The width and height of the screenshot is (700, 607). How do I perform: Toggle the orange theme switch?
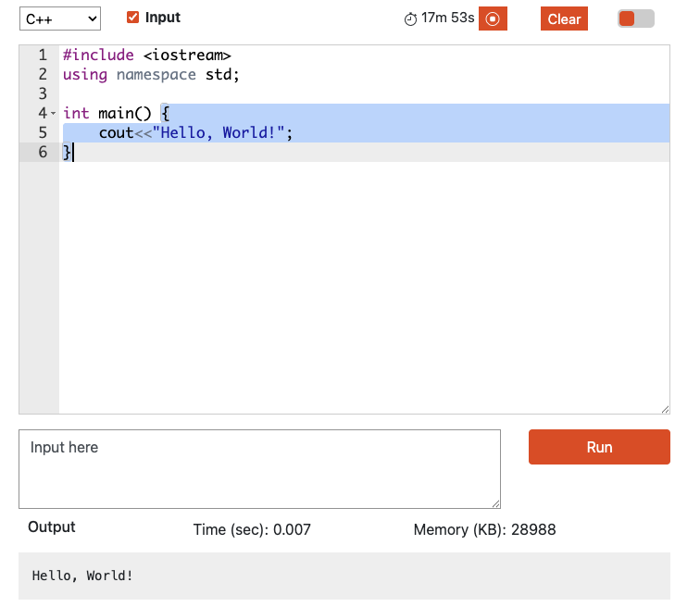point(636,19)
